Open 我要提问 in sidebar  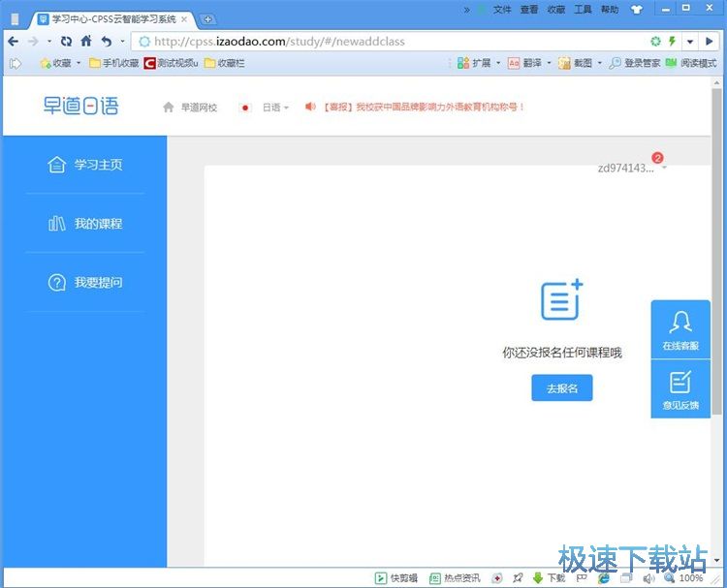pyautogui.click(x=85, y=282)
